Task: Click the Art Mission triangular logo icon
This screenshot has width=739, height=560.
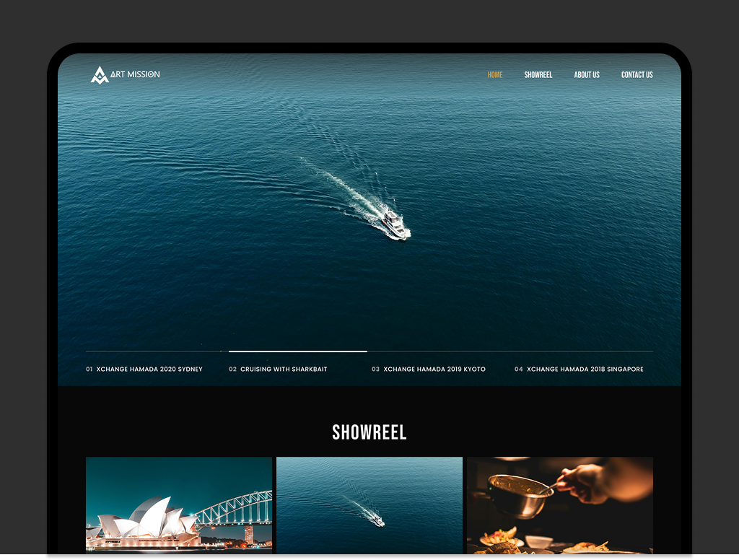Action: click(99, 74)
